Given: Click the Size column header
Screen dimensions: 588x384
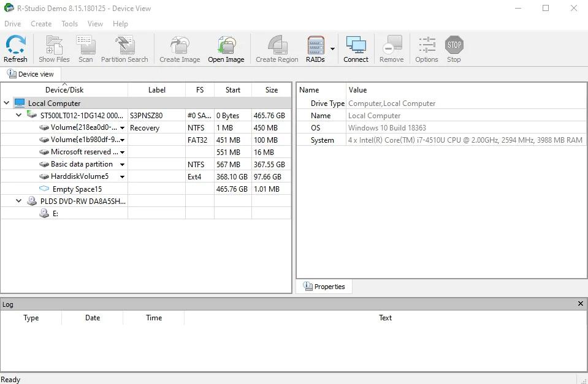Looking at the screenshot, I should coord(272,90).
